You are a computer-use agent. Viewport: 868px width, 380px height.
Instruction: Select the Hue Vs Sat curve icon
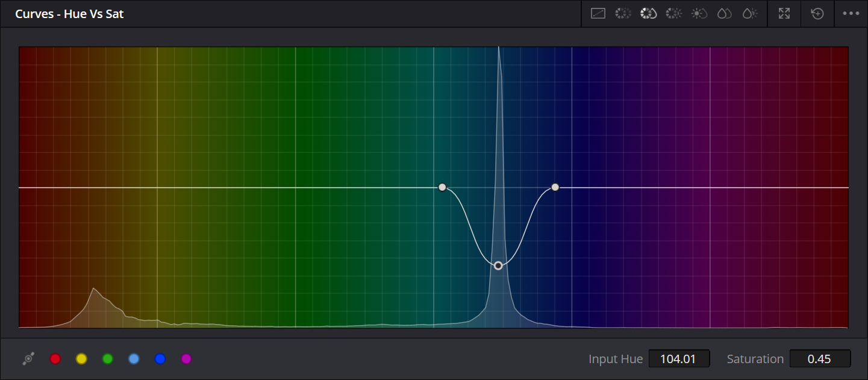[648, 13]
